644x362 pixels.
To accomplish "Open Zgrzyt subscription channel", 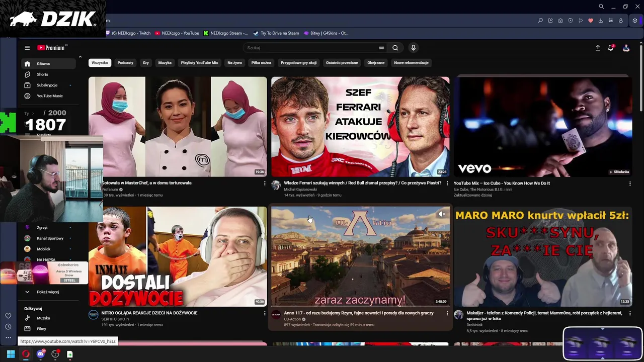I will point(49,228).
